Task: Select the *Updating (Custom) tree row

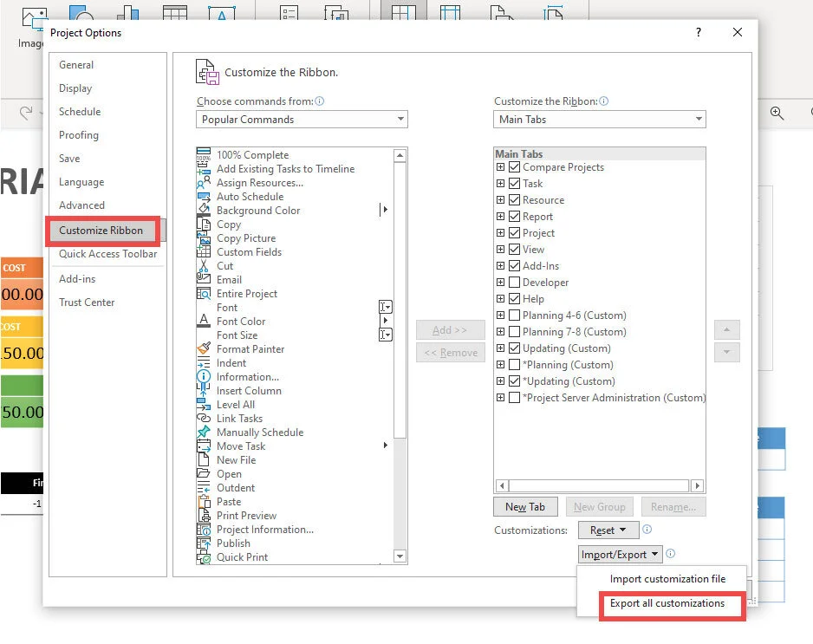Action: coord(569,381)
